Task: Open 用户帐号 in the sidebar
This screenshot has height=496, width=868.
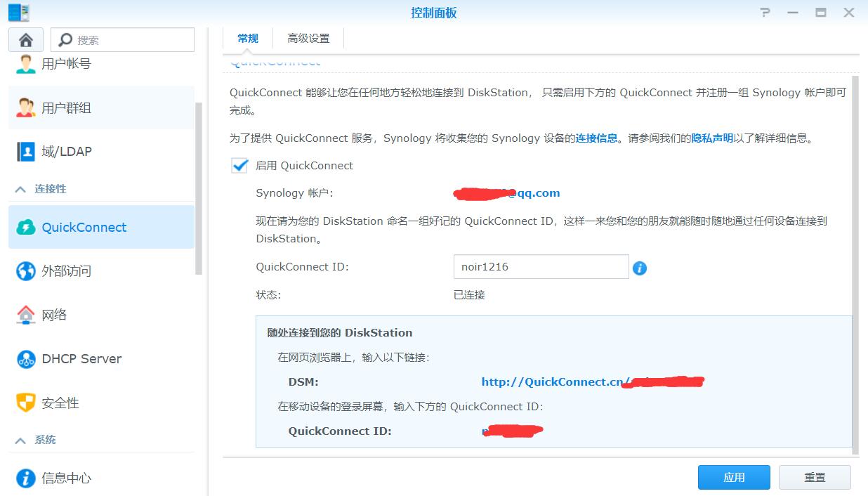Action: coord(101,64)
